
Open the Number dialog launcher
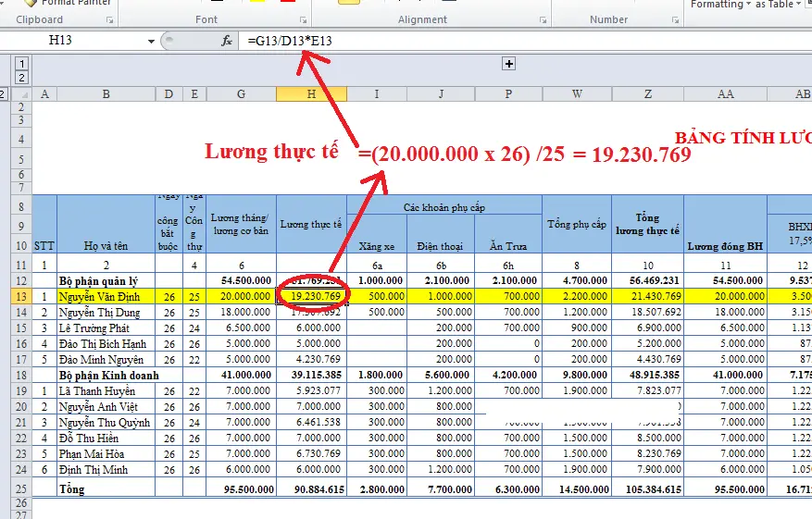click(x=675, y=20)
